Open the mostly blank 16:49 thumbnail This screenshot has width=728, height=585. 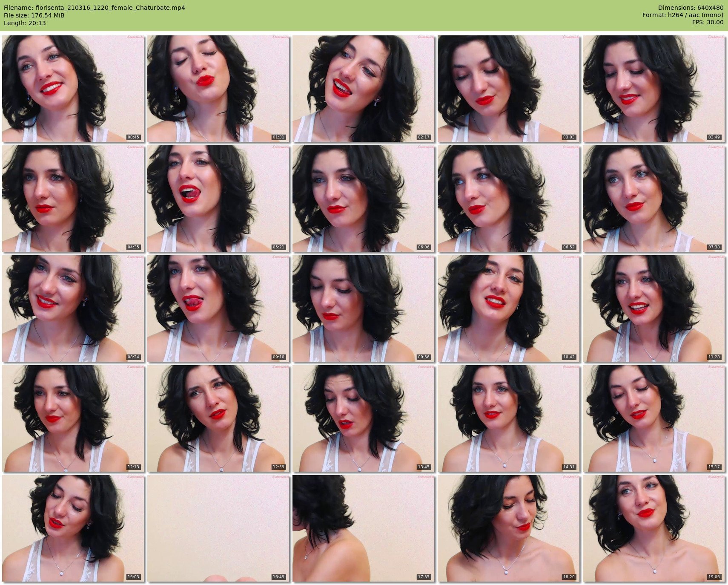[x=218, y=528]
